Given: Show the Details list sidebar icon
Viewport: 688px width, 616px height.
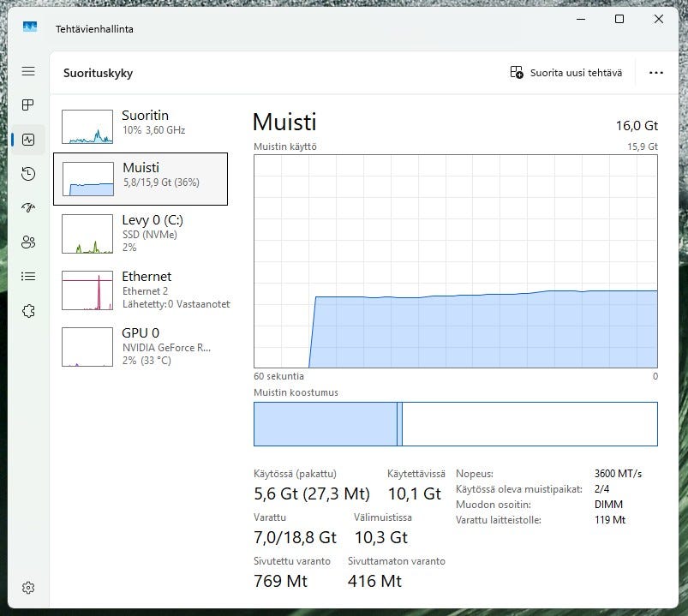Looking at the screenshot, I should click(28, 277).
